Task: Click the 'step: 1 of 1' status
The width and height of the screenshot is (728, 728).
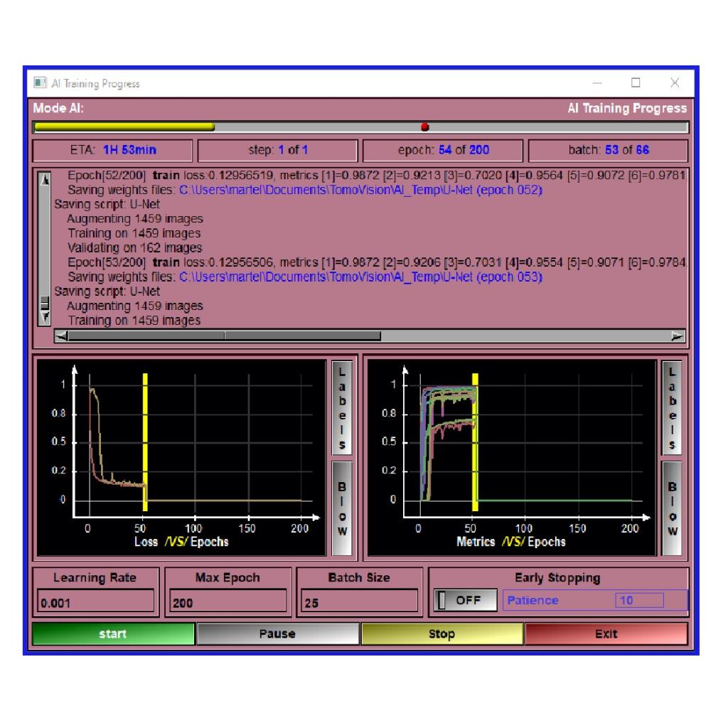Action: click(278, 150)
